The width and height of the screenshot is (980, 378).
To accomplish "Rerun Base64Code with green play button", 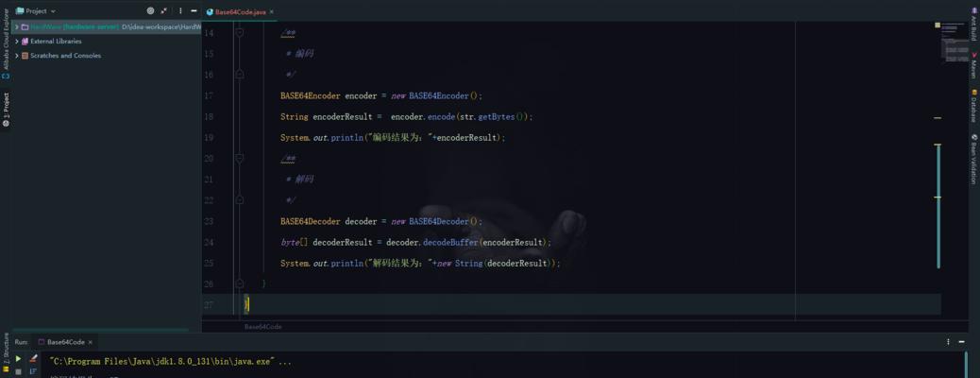I will pos(18,359).
